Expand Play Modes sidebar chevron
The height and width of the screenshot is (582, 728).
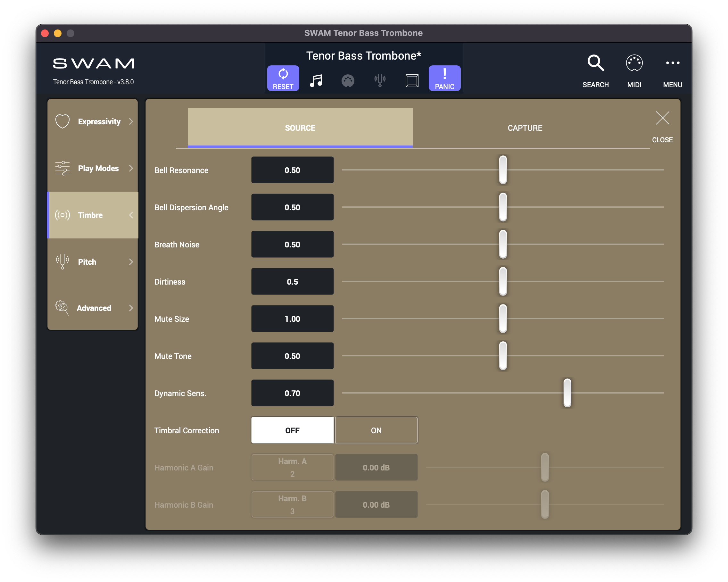tap(131, 168)
